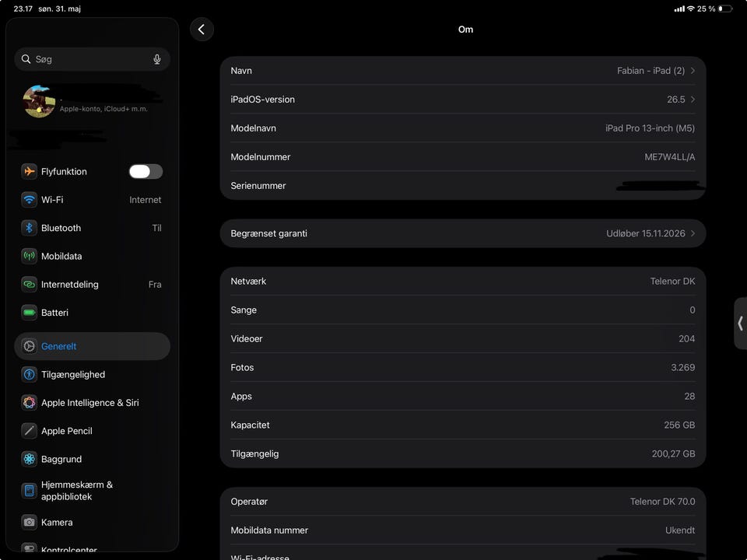Tap Mobildata nummer value Ukendt

pyautogui.click(x=680, y=530)
